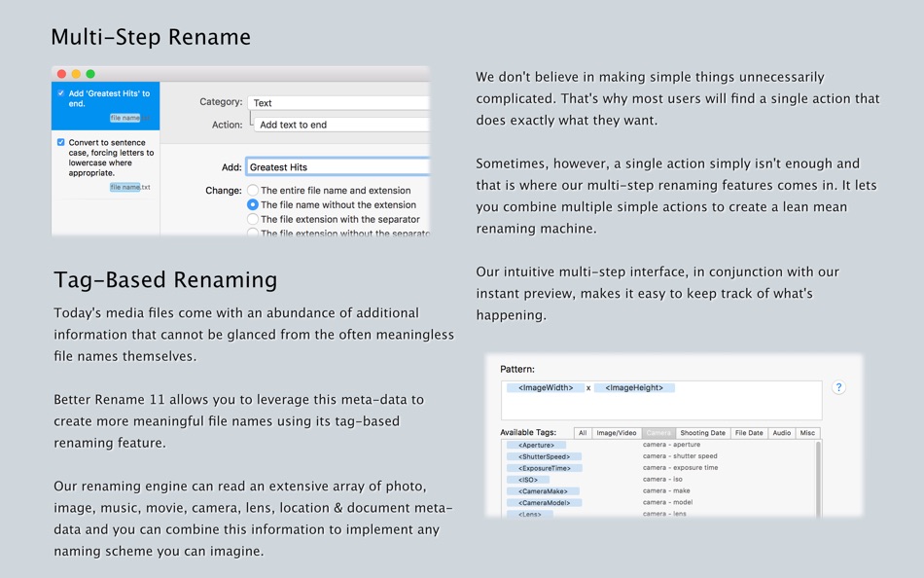Click the <ImageWidth> tag in Pattern

coord(546,387)
